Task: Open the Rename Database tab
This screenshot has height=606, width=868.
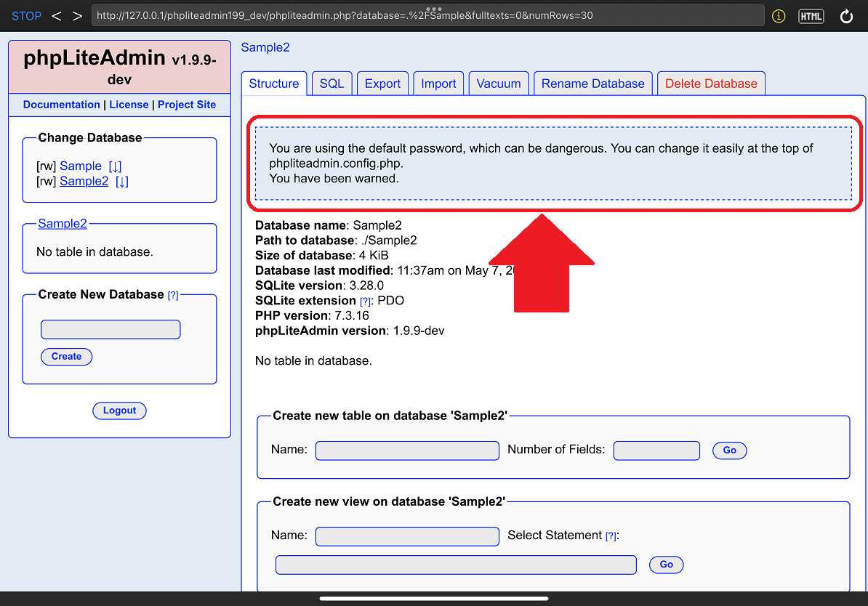Action: coord(593,84)
